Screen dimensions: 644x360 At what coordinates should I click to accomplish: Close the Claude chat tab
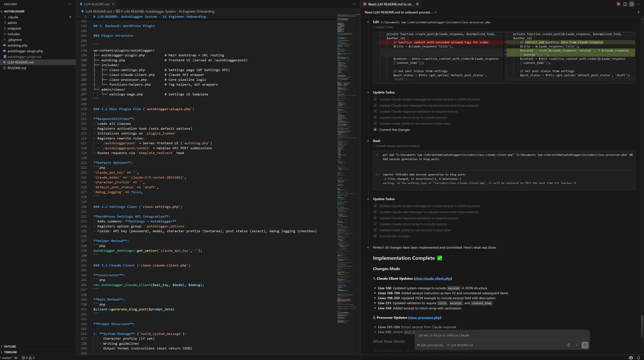click(417, 4)
